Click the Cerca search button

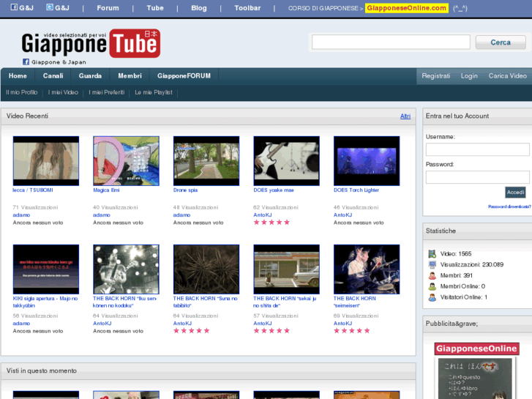pyautogui.click(x=501, y=42)
